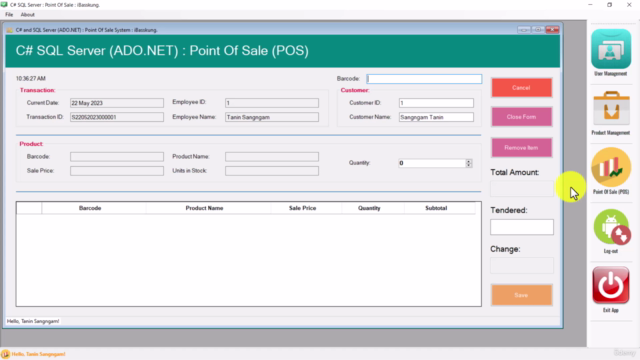The image size is (640, 360).
Task: Click the POS form icon in inner title bar
Action: coord(10,30)
